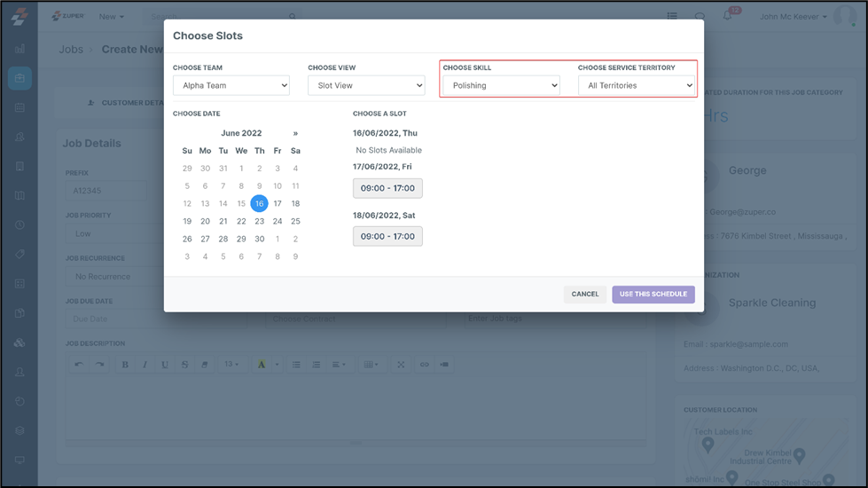Open the jobs briefcase icon in sidebar
Image resolution: width=868 pixels, height=488 pixels.
click(x=20, y=78)
